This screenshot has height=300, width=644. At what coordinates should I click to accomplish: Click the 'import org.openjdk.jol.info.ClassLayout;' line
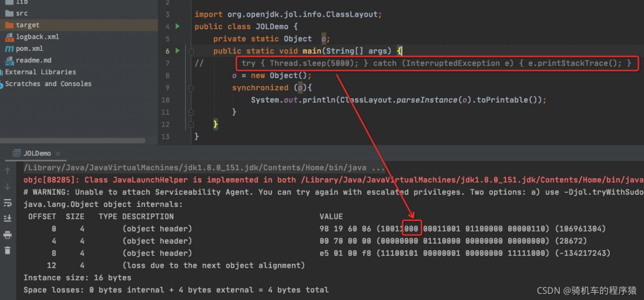click(288, 15)
